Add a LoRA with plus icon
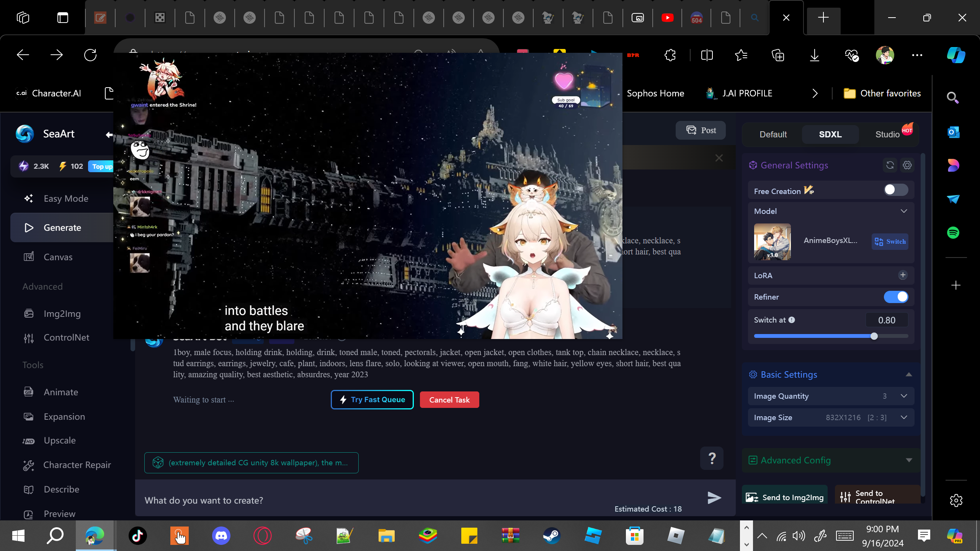The image size is (980, 551). tap(903, 275)
